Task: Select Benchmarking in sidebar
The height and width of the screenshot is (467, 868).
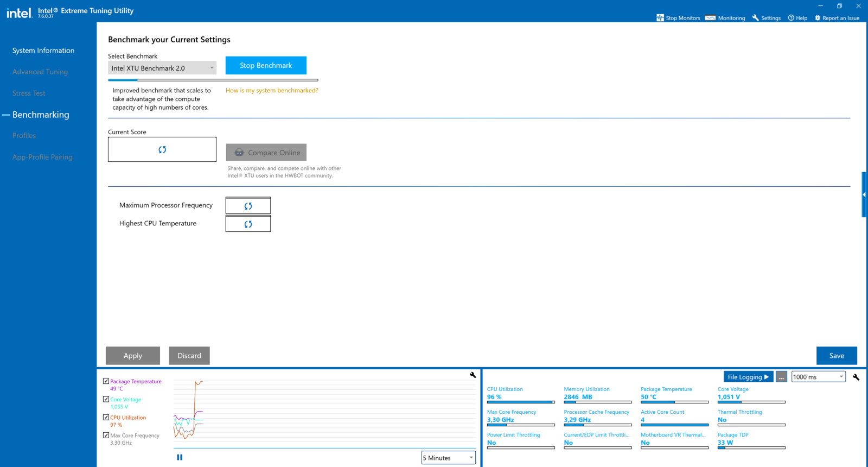Action: coord(41,115)
